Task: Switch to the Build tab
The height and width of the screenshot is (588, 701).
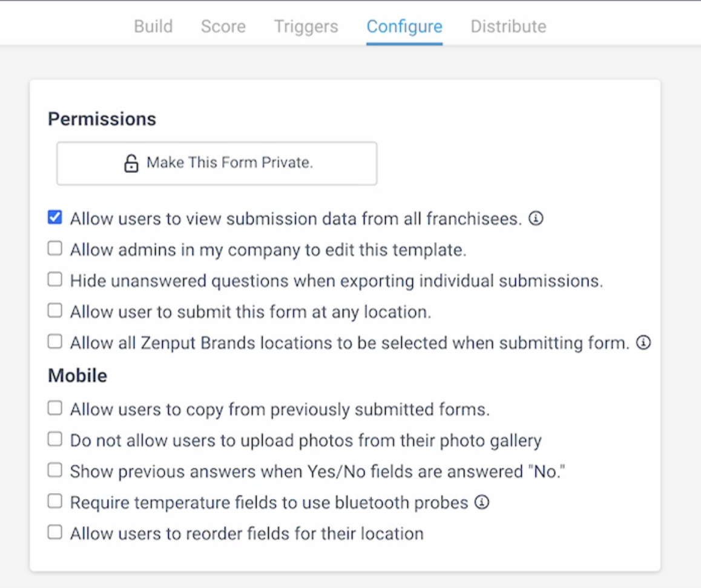Action: pos(153,27)
